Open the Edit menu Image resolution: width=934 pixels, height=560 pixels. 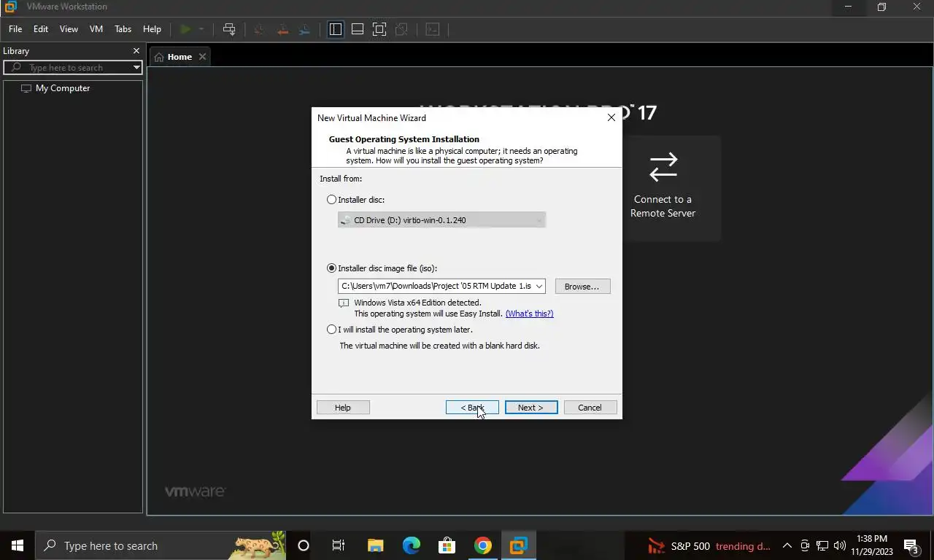[x=41, y=29]
